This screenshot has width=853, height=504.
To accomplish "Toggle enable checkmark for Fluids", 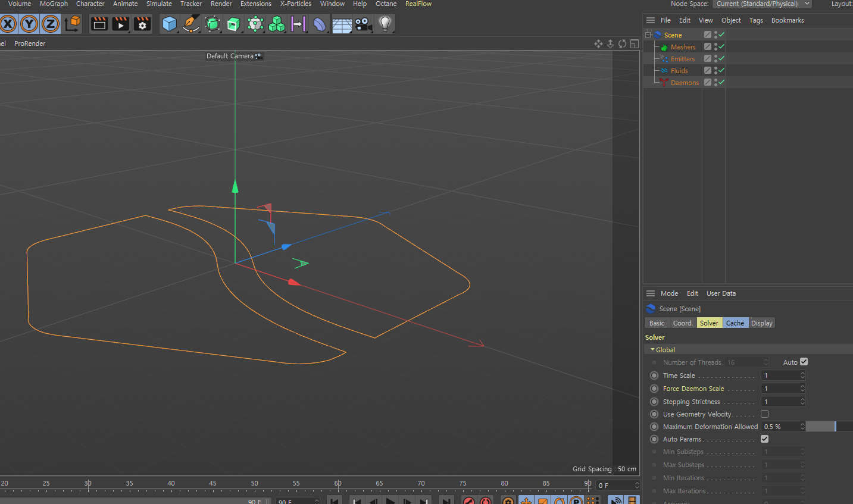I will tap(721, 70).
